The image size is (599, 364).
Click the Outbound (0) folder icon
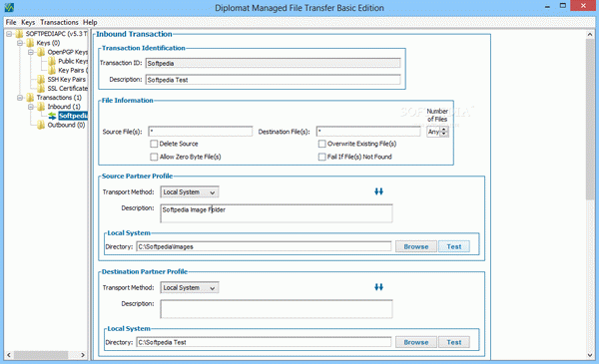41,125
